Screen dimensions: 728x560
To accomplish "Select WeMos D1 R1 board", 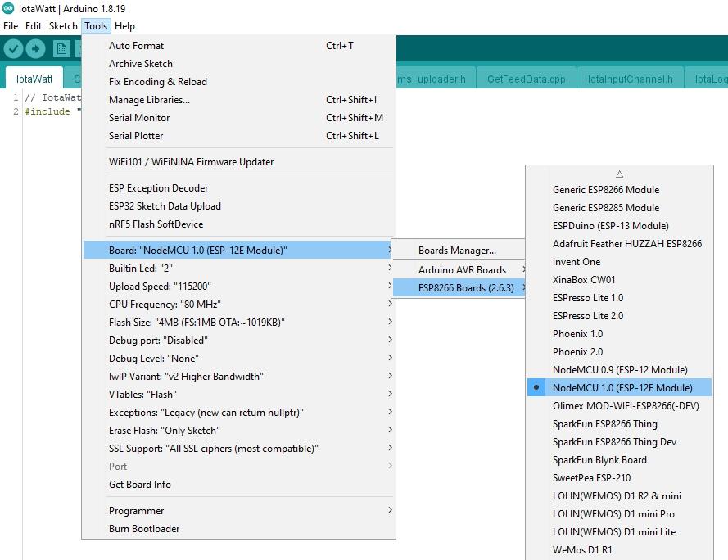I will click(619, 550).
